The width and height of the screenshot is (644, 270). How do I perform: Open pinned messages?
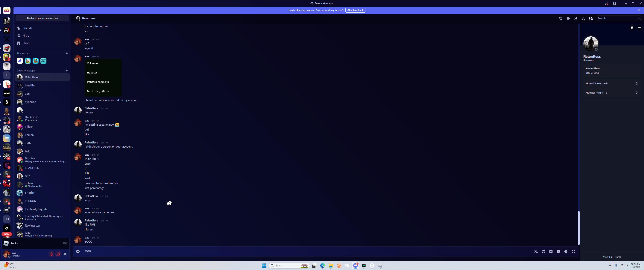point(576,18)
